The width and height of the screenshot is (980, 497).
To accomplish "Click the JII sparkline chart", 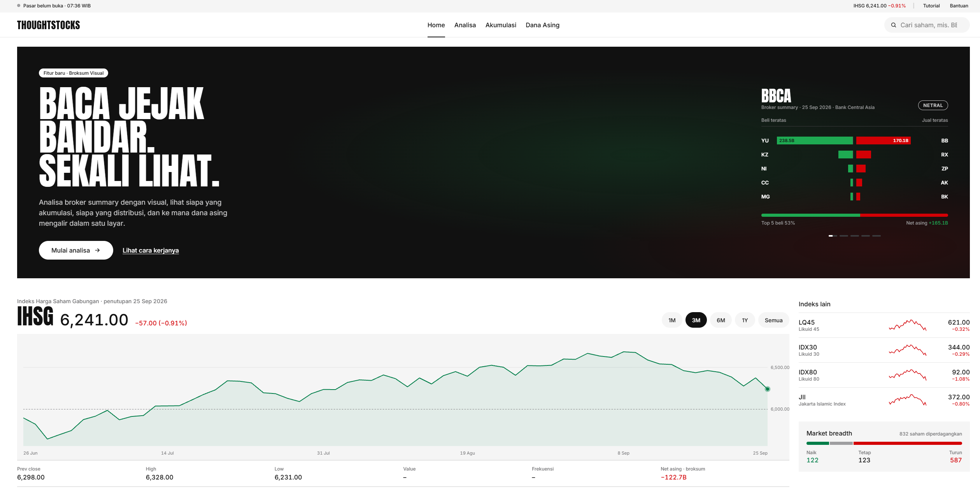I will pos(908,400).
